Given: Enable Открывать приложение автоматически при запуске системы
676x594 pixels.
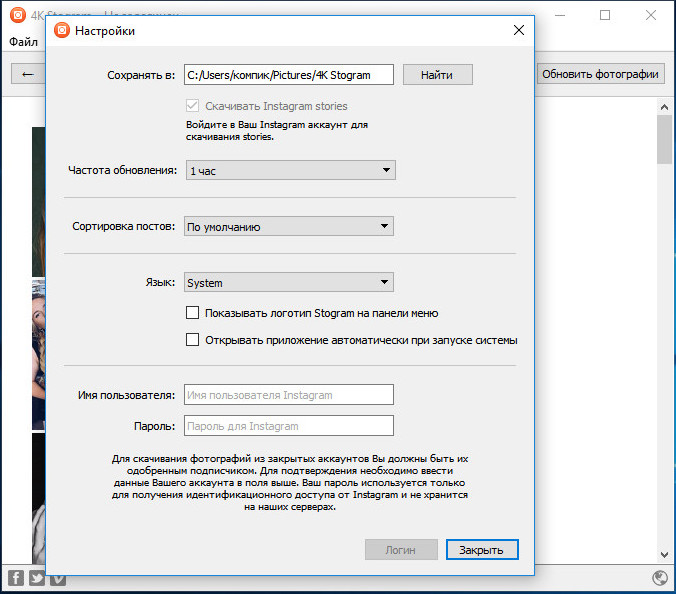Looking at the screenshot, I should (192, 340).
